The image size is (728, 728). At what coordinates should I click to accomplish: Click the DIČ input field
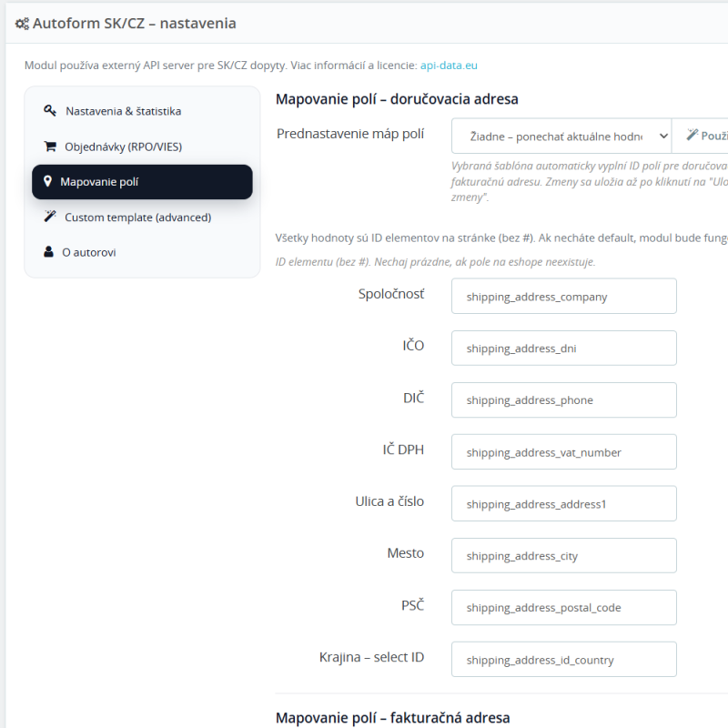pos(563,400)
